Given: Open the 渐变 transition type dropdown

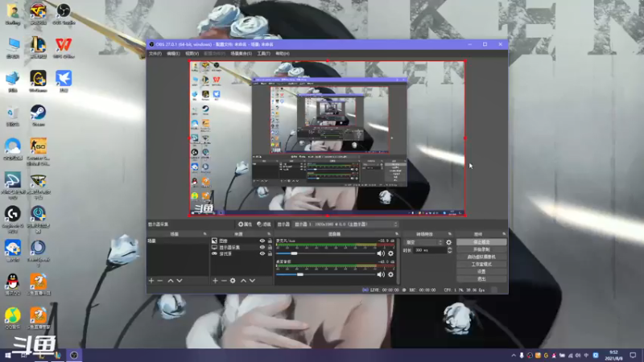Looking at the screenshot, I should 423,243.
